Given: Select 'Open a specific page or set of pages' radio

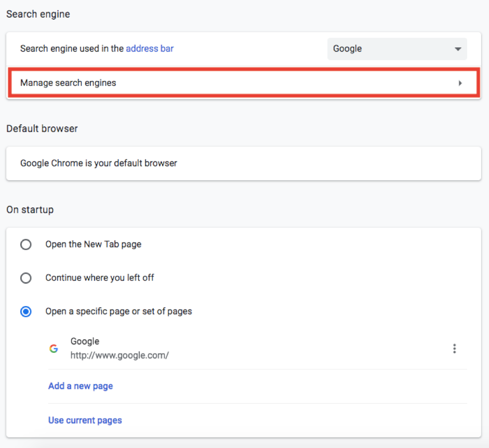Looking at the screenshot, I should pyautogui.click(x=25, y=312).
